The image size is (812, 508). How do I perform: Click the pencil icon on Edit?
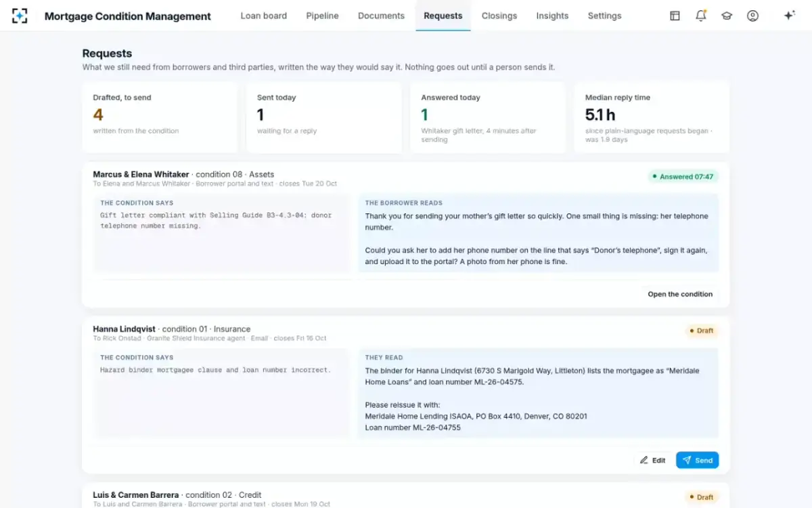click(644, 461)
